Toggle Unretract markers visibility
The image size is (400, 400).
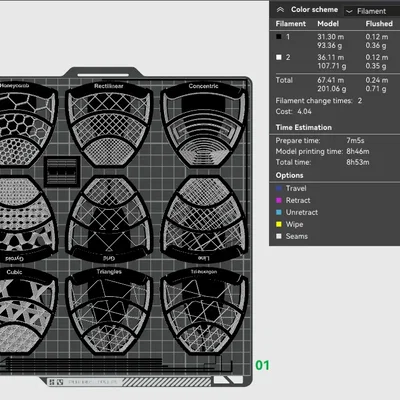(279, 212)
